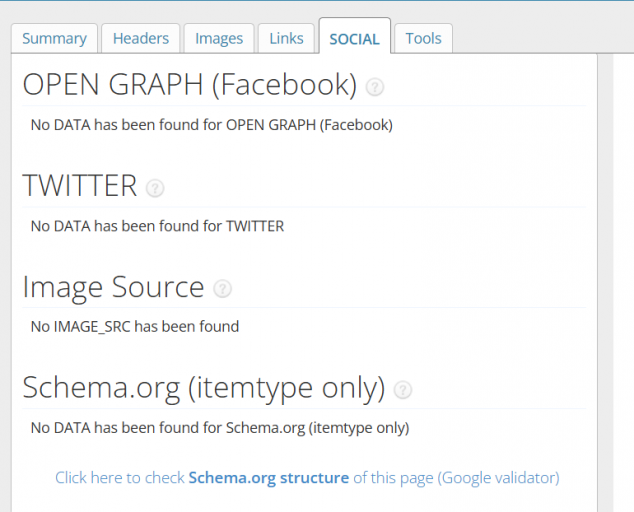
Task: Switch to the Summary tab
Action: pyautogui.click(x=54, y=38)
